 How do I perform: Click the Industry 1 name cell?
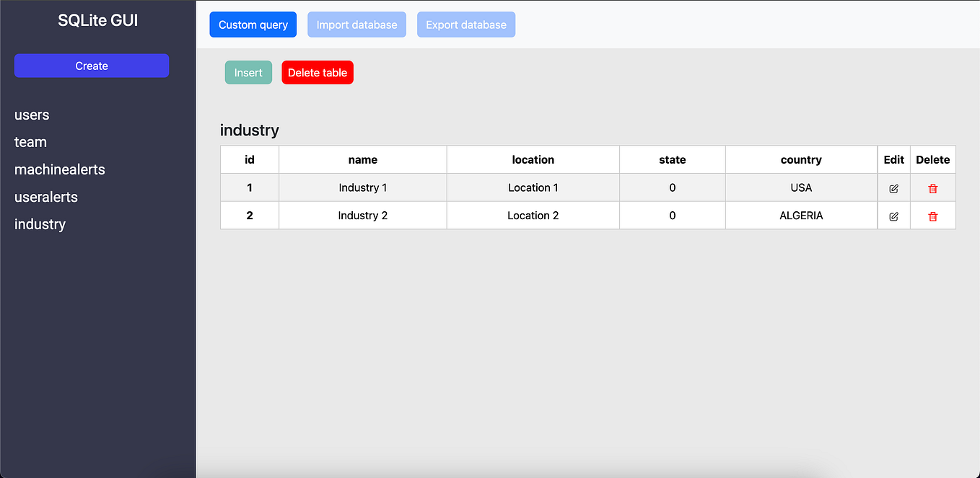[362, 187]
